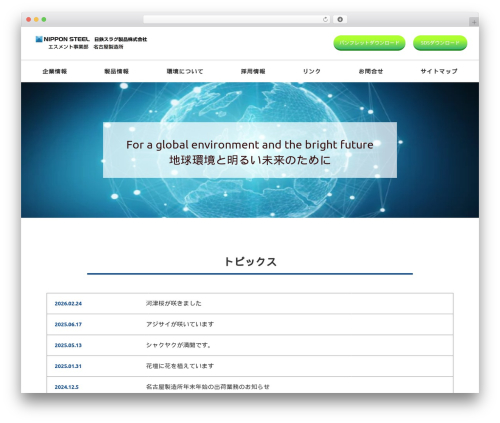Open topic シャクヤクが満開です。
500x423 pixels.
(179, 345)
